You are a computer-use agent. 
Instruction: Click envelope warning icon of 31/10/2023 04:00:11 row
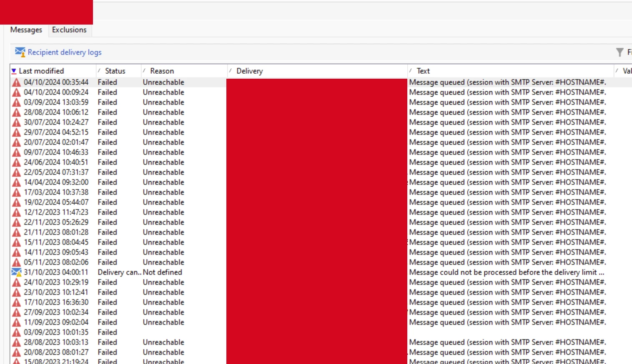(16, 272)
